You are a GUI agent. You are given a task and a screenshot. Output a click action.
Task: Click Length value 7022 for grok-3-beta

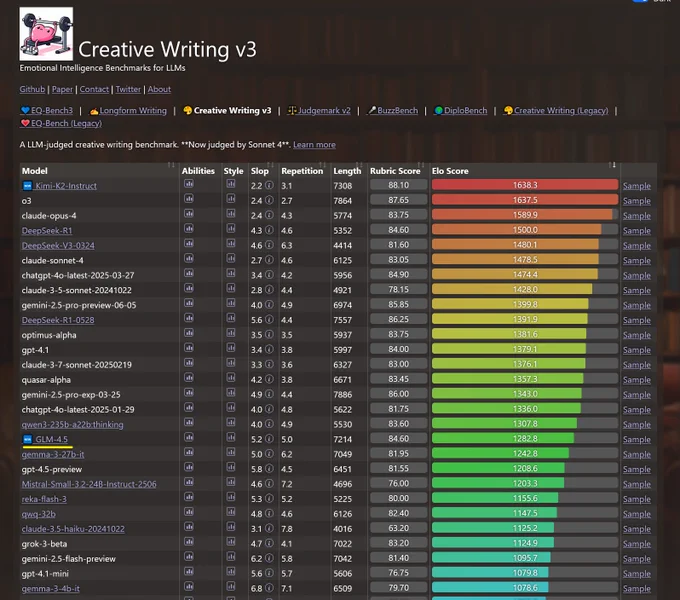(x=343, y=544)
